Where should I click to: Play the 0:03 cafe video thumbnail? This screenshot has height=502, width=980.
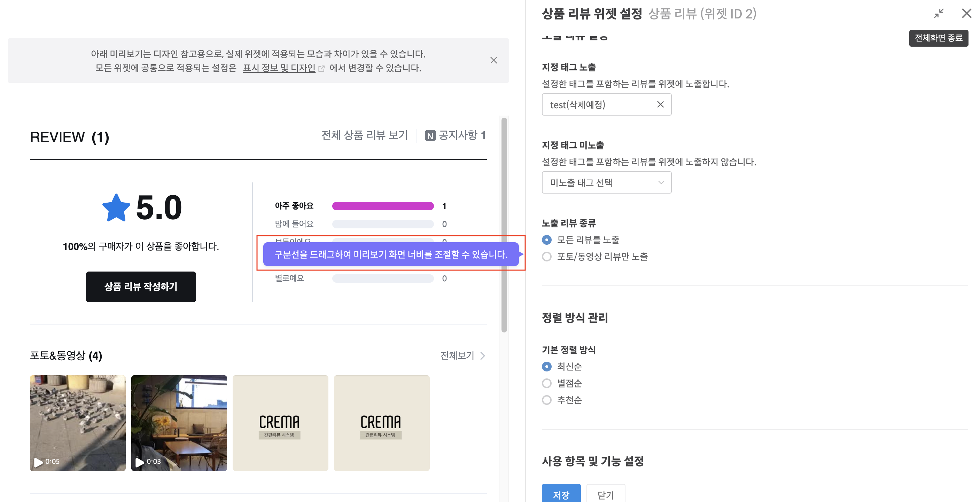click(179, 423)
